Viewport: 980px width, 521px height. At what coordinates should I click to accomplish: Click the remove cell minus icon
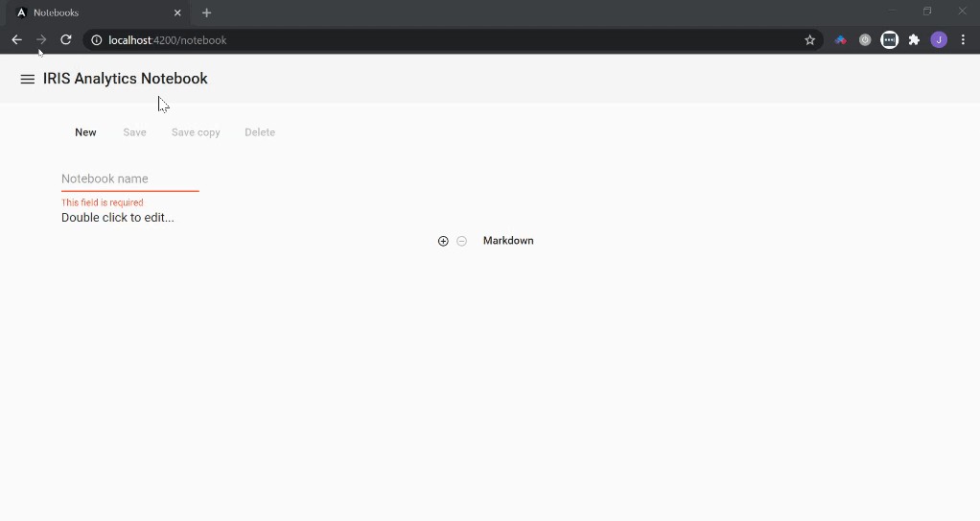coord(461,241)
